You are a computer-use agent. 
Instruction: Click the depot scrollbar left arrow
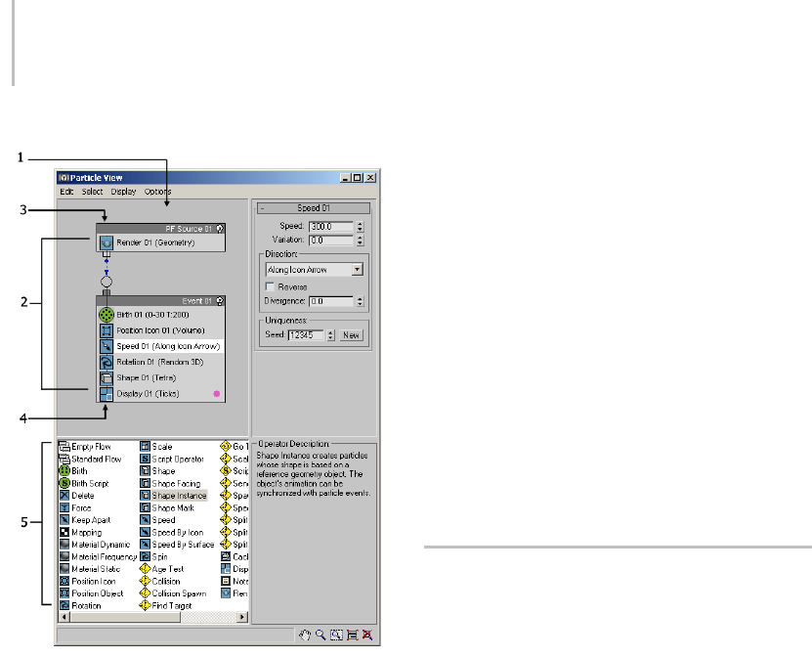pos(64,617)
